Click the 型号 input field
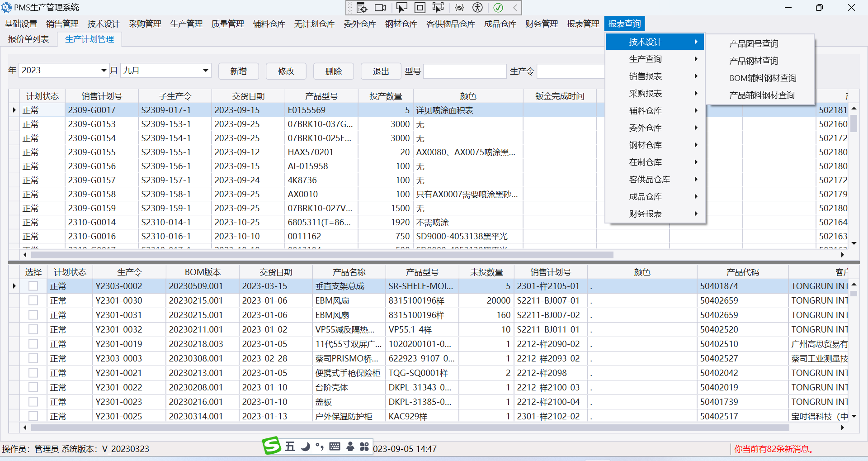 point(465,71)
